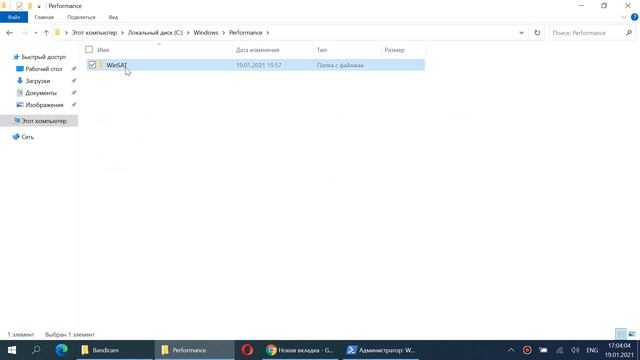Refresh the current folder
This screenshot has height=360, width=640.
[537, 33]
